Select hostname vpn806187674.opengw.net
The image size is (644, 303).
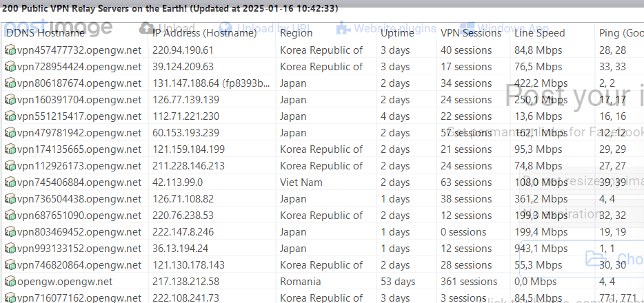(79, 83)
